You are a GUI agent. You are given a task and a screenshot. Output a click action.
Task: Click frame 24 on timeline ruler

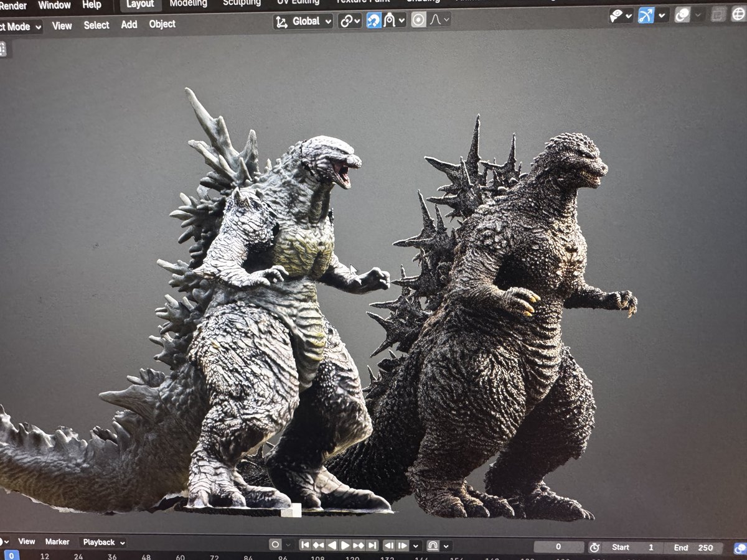78,556
